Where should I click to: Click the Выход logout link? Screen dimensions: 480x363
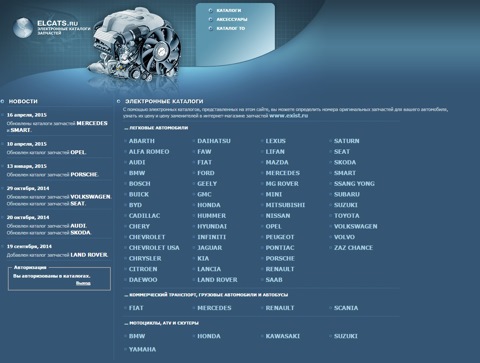(x=83, y=283)
